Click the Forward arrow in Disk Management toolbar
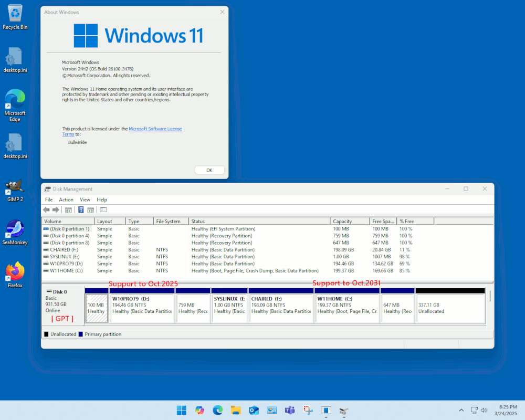525x420 pixels. [56, 209]
